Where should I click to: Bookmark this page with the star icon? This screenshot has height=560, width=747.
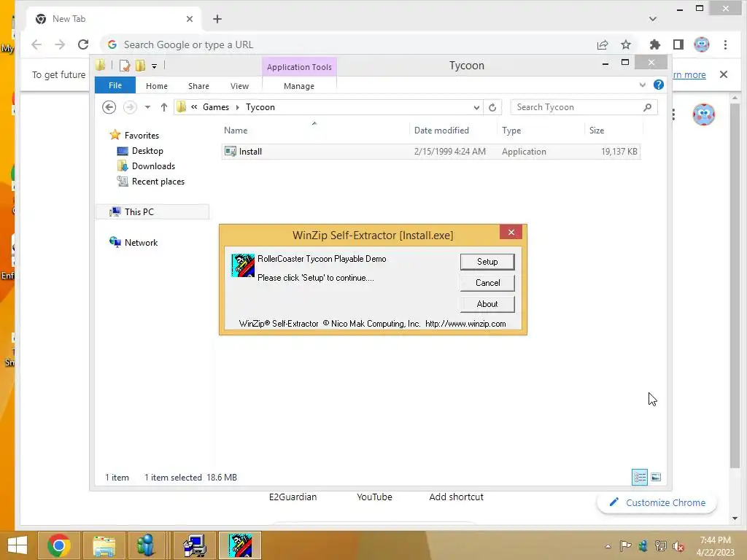[x=625, y=44]
